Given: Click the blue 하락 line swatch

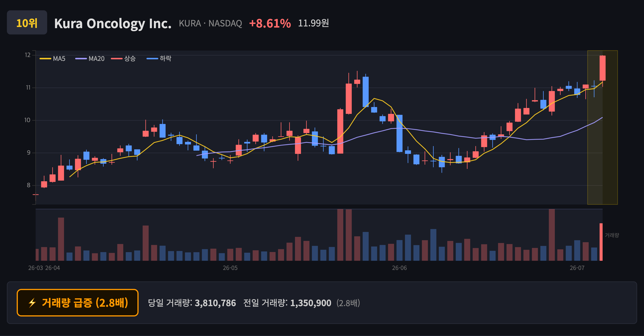Looking at the screenshot, I should pyautogui.click(x=152, y=59).
